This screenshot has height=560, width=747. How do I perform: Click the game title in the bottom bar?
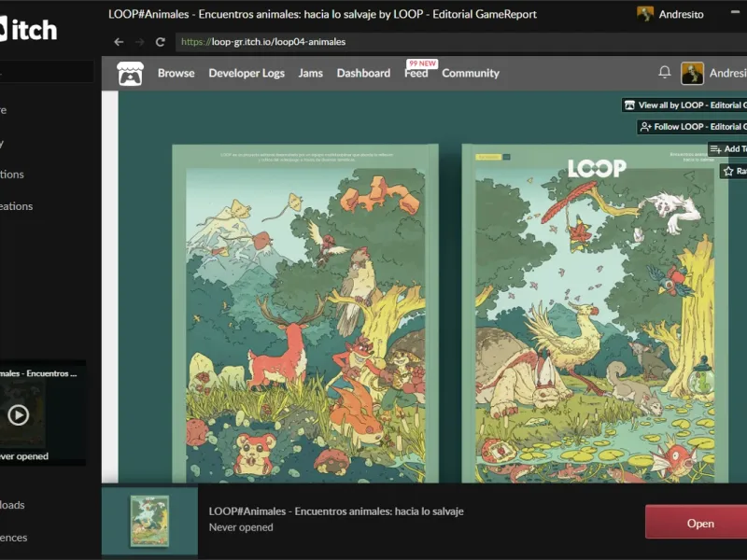pyautogui.click(x=336, y=511)
